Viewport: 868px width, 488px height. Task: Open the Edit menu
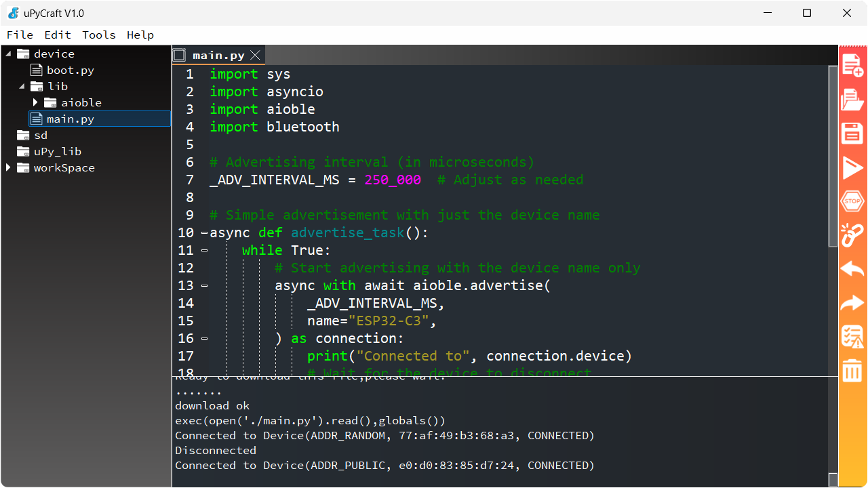(x=57, y=35)
